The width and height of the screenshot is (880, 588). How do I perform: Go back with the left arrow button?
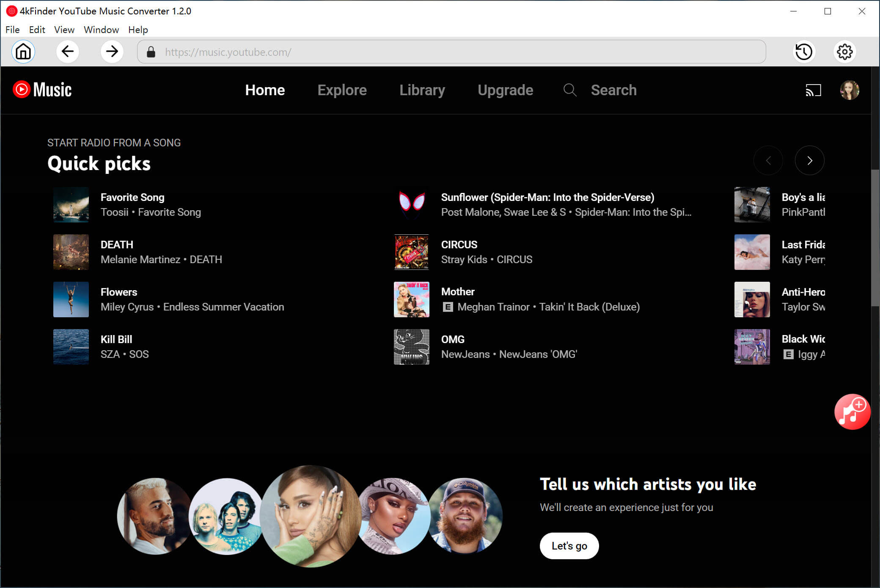pyautogui.click(x=68, y=52)
